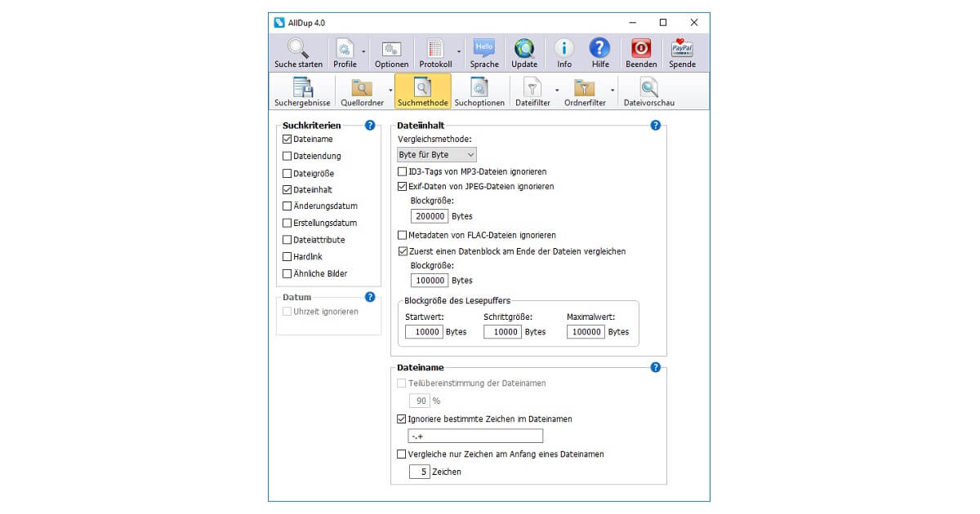The image size is (980, 514).
Task: Switch to the Suchoptionen tab
Action: tap(479, 91)
